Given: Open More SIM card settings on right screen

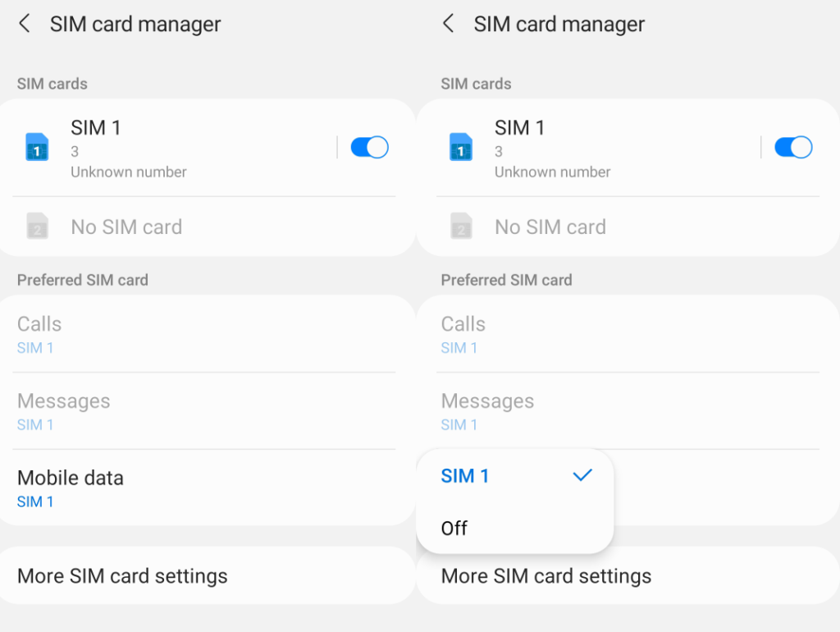Looking at the screenshot, I should [628, 575].
